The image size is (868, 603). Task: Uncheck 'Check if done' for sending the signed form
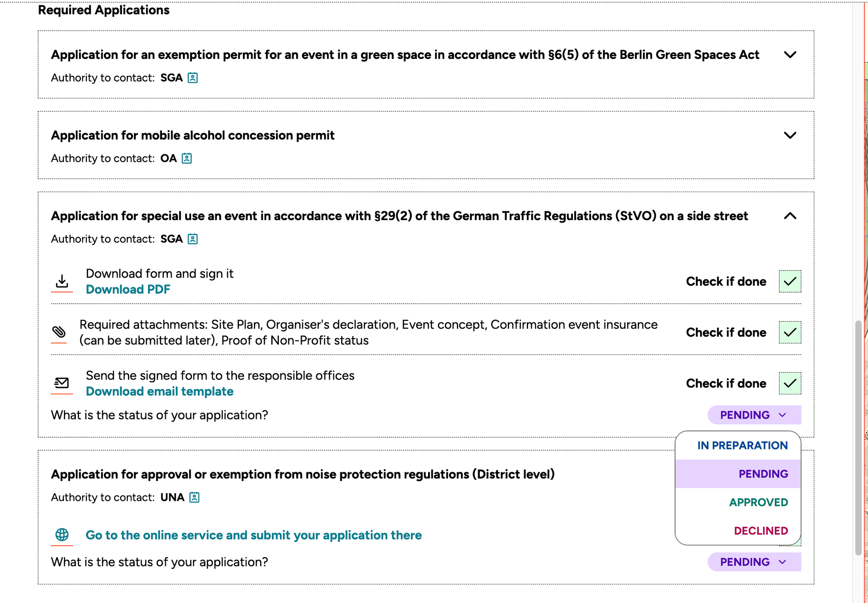tap(790, 383)
